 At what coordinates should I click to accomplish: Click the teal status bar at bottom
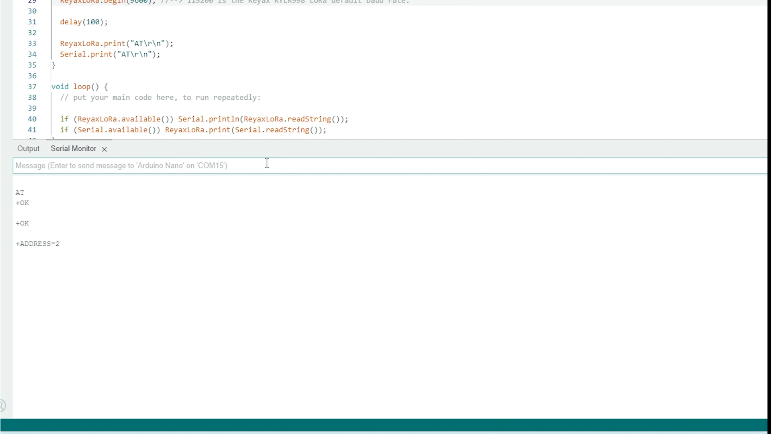[x=385, y=425]
